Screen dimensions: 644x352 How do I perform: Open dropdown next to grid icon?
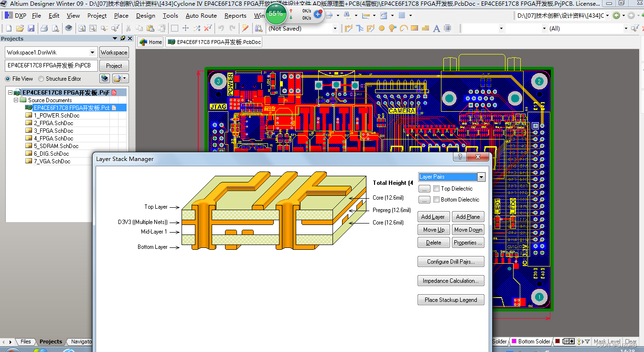tap(410, 15)
